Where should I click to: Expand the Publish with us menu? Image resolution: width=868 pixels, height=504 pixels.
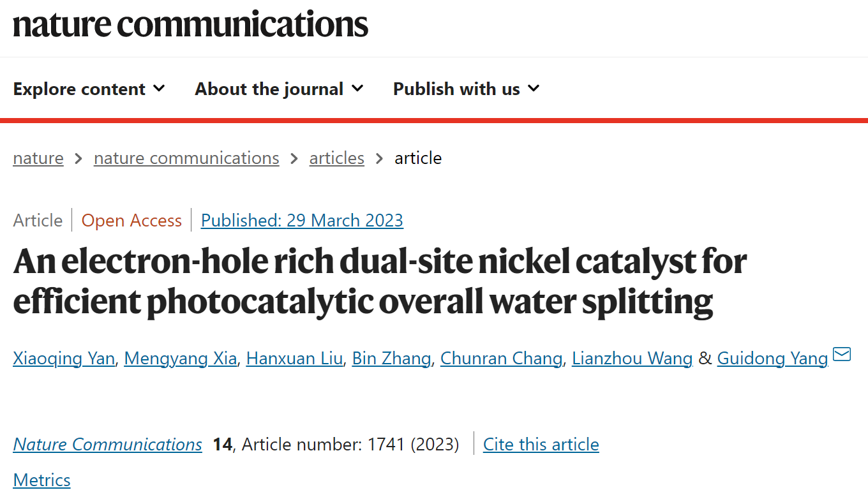pyautogui.click(x=467, y=89)
